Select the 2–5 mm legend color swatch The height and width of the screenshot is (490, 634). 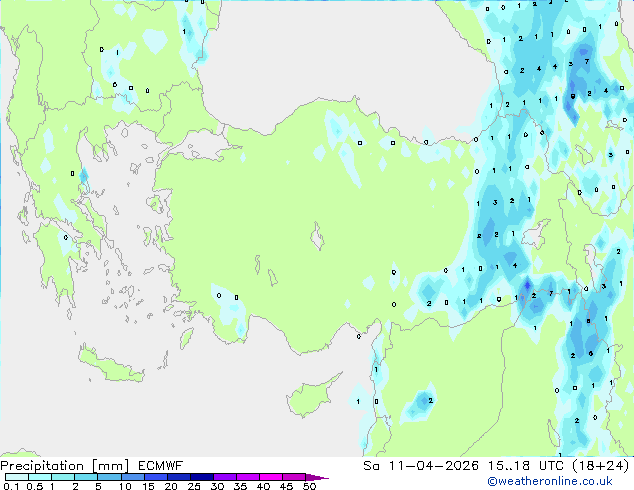pos(86,477)
